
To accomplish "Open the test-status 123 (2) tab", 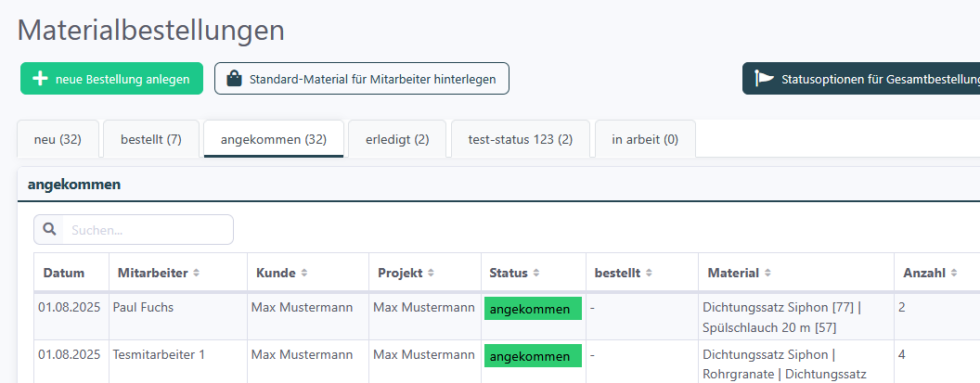I will click(521, 139).
